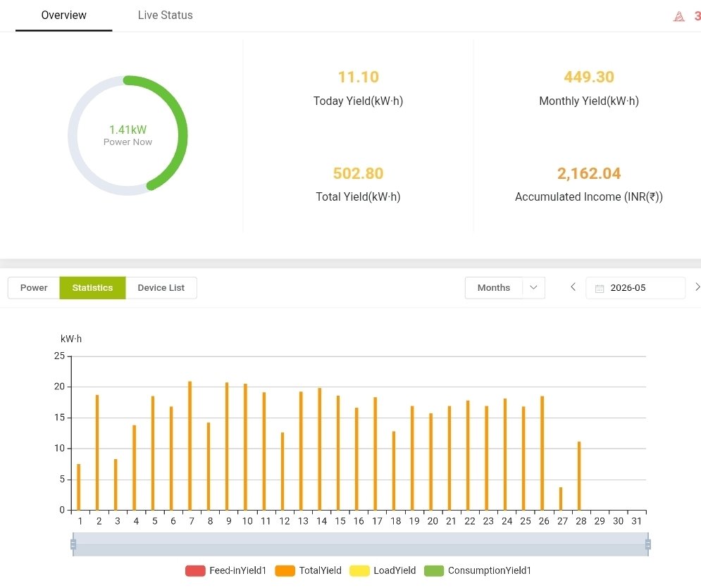
Task: Click the chart bar for day 27
Action: (x=561, y=499)
